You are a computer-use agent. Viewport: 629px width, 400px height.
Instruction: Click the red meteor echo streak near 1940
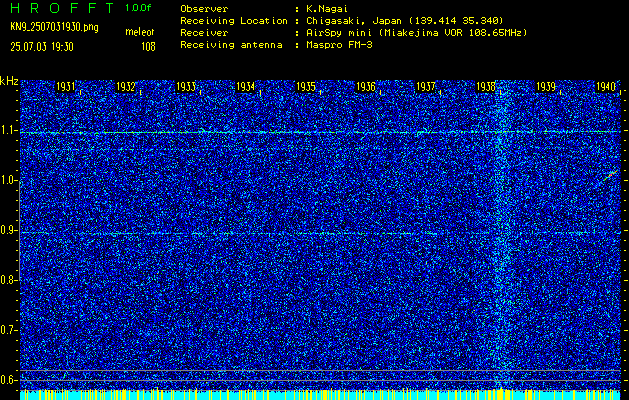611,175
